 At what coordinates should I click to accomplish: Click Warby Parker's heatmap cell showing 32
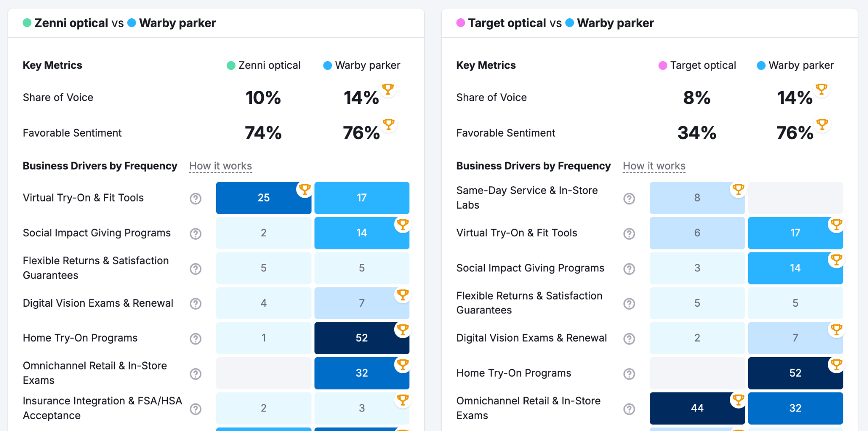[362, 373]
